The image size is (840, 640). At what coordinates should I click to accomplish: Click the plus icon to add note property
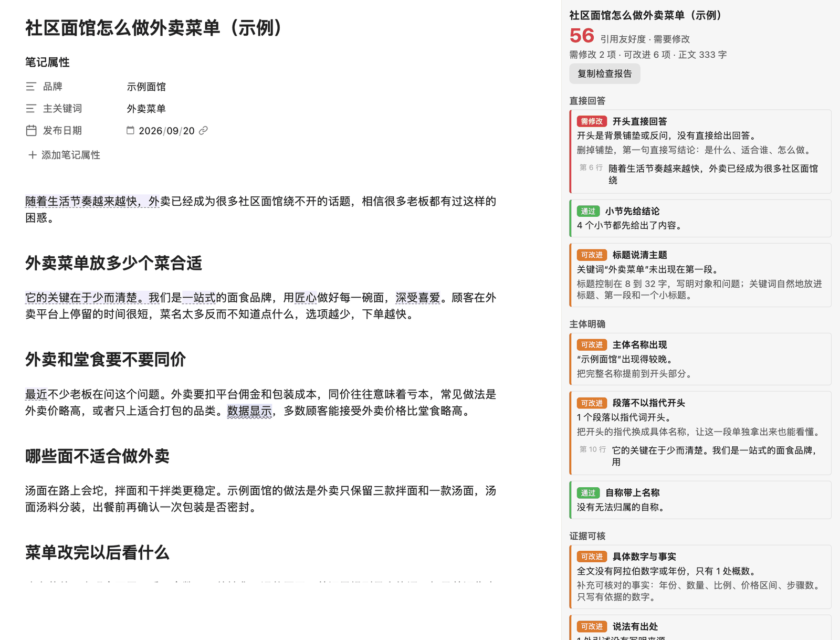click(32, 155)
